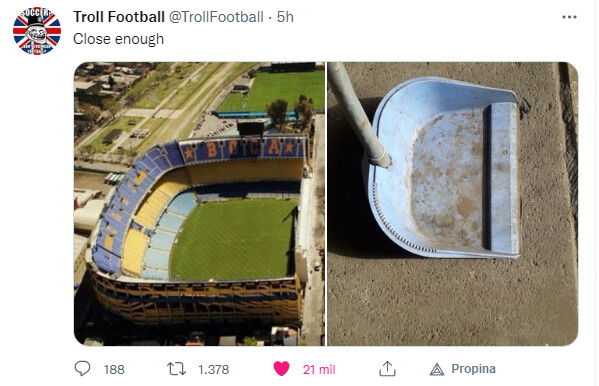The width and height of the screenshot is (599, 386).
Task: Click the 5h timestamp
Action: coord(285,17)
